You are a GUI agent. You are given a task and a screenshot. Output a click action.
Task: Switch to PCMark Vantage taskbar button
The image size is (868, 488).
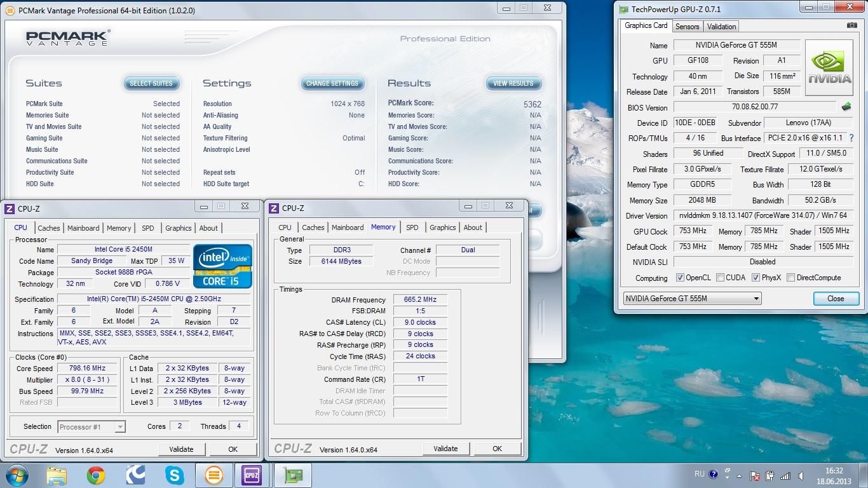coord(214,475)
